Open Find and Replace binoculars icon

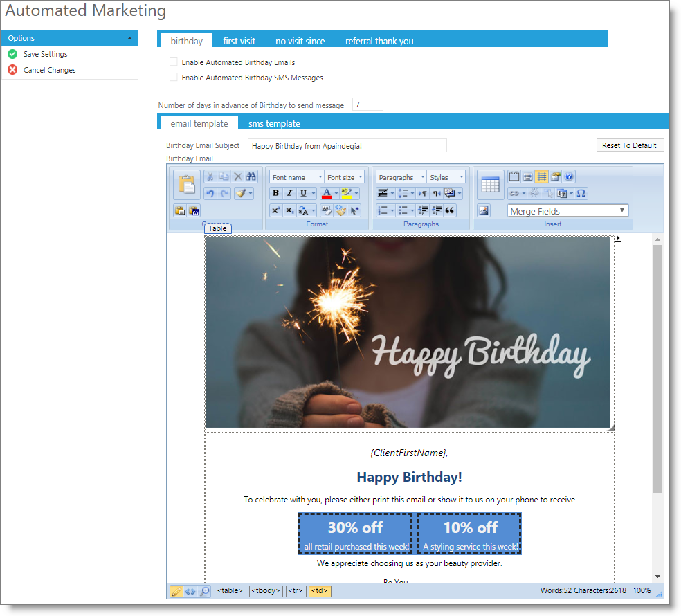coord(251,176)
